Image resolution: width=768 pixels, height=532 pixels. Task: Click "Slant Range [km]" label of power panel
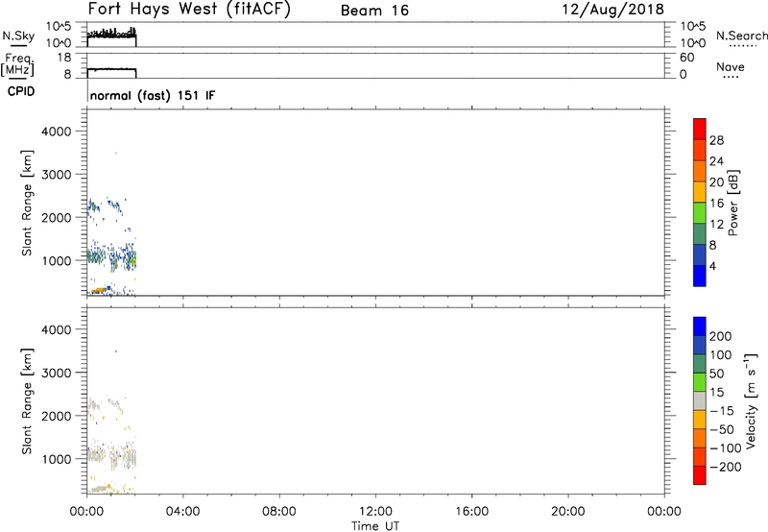27,204
